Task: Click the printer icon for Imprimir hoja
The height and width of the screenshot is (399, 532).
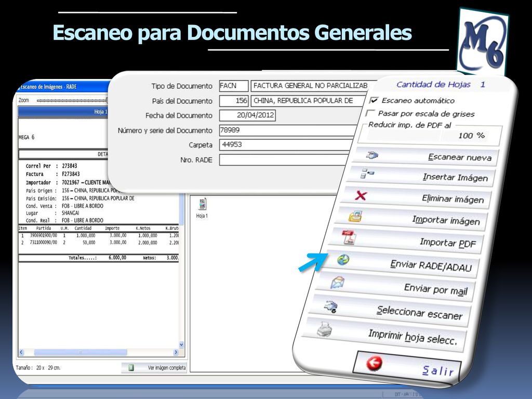Action: pyautogui.click(x=324, y=329)
